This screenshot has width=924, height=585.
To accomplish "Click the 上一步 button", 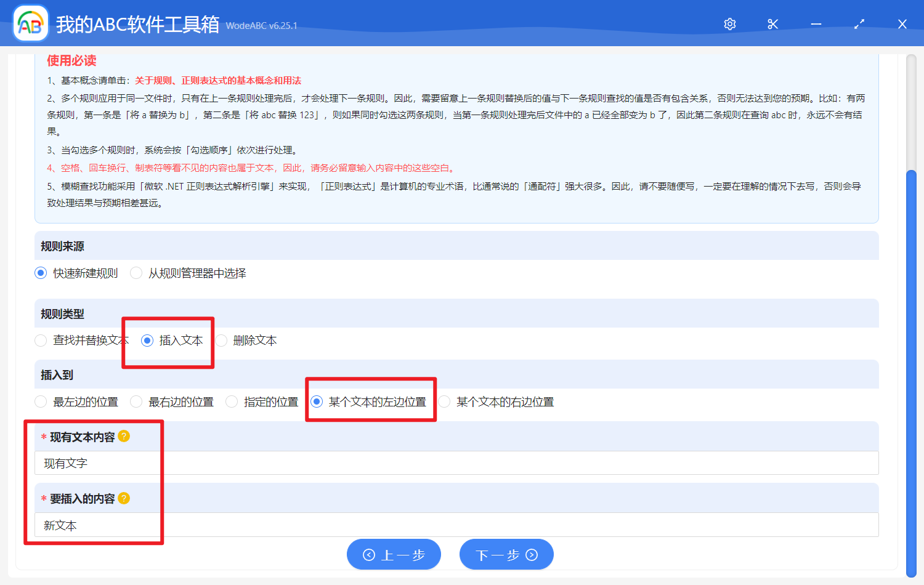I will point(394,554).
